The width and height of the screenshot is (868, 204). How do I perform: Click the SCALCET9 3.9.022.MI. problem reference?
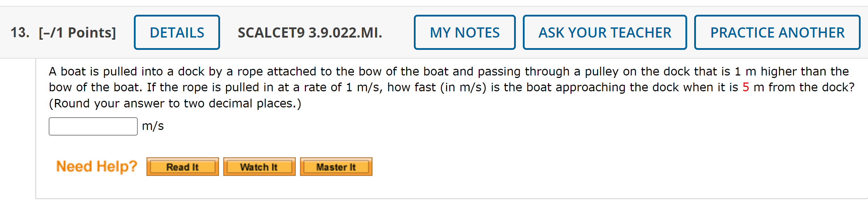[309, 32]
